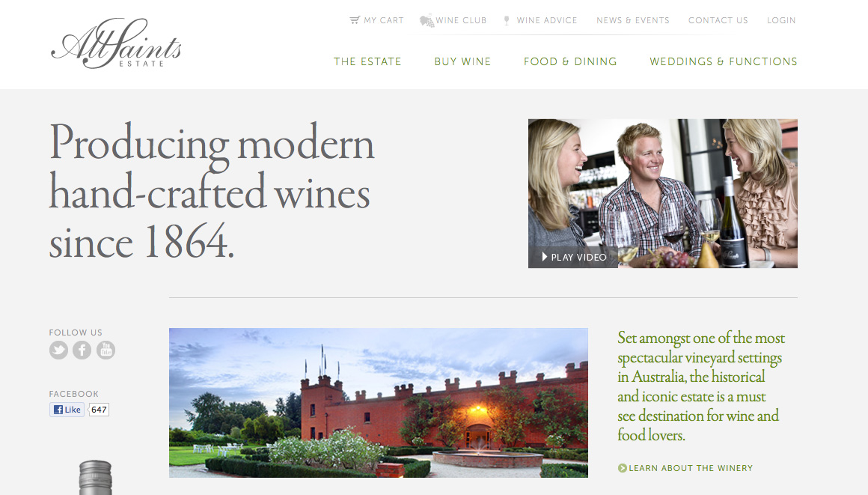Screen dimensions: 868x495
Task: Click the grape cluster Wine Club icon
Action: coord(427,21)
